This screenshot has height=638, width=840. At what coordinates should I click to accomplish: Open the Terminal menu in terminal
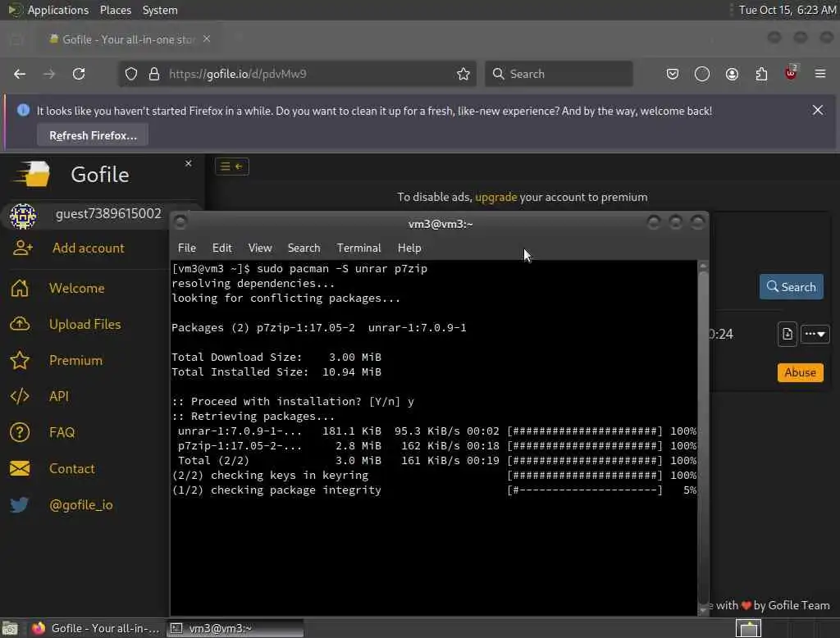click(x=359, y=248)
